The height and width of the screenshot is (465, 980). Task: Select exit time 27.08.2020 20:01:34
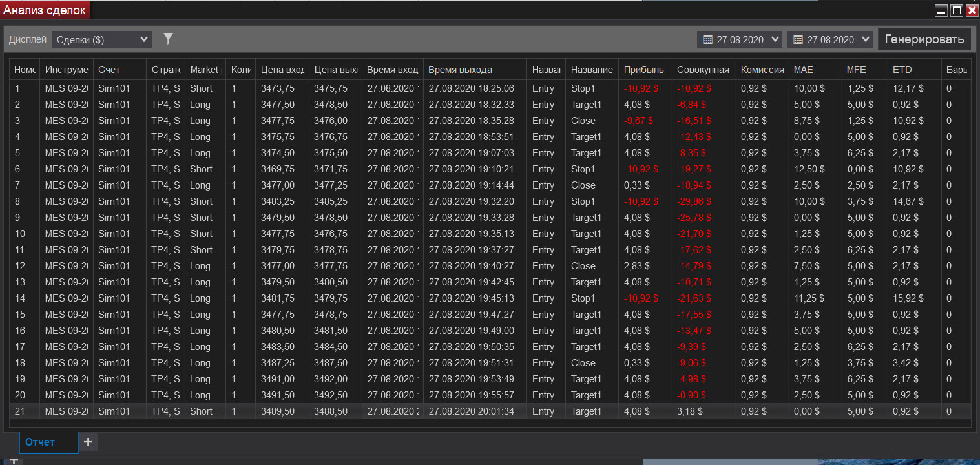tap(472, 411)
